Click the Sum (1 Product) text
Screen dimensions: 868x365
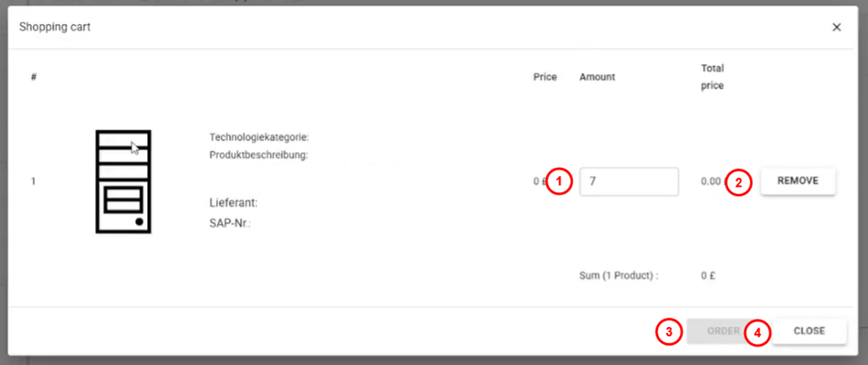pos(619,276)
